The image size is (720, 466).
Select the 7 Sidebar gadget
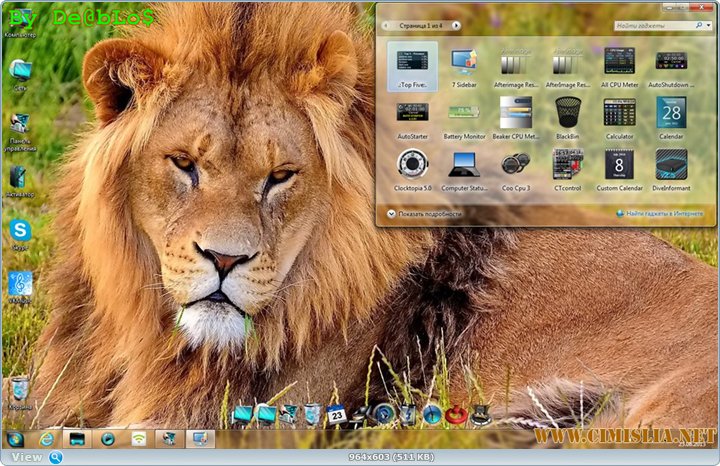coord(464,64)
